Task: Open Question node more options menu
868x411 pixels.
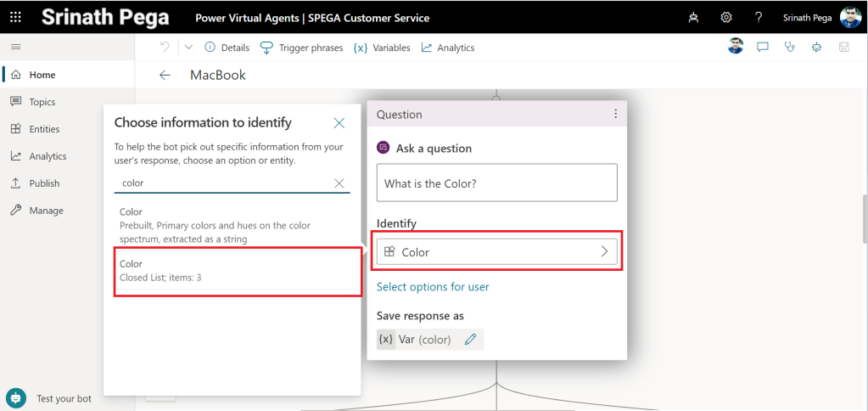Action: (x=615, y=114)
